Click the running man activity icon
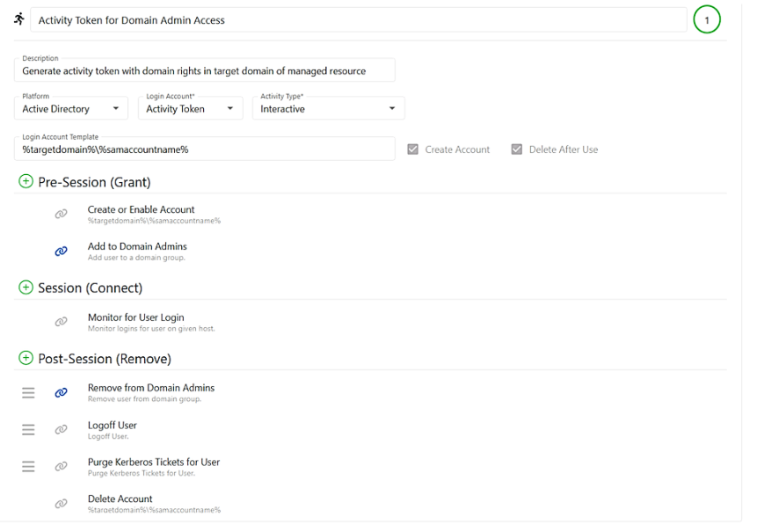757x532 pixels. 18,19
